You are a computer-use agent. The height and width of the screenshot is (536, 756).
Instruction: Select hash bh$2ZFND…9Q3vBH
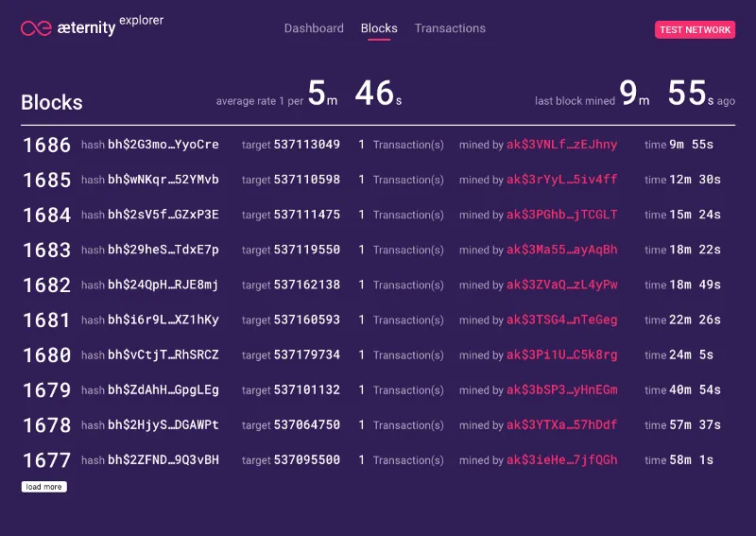point(163,459)
